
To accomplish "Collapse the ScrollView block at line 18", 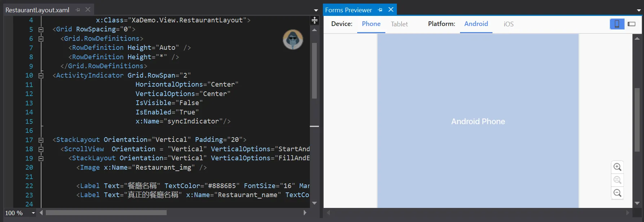I will pos(41,149).
